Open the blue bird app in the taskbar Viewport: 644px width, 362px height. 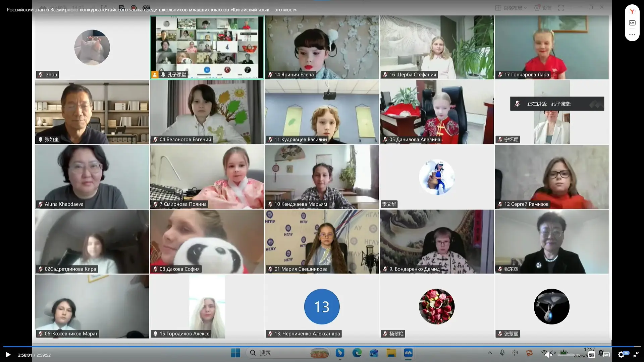[340, 353]
